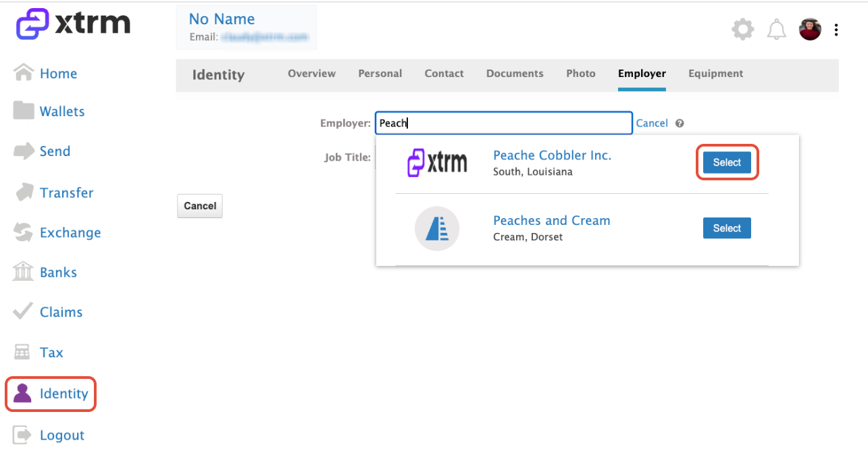Click the Banks building icon
Viewport: 868px width, 466px height.
tap(24, 271)
